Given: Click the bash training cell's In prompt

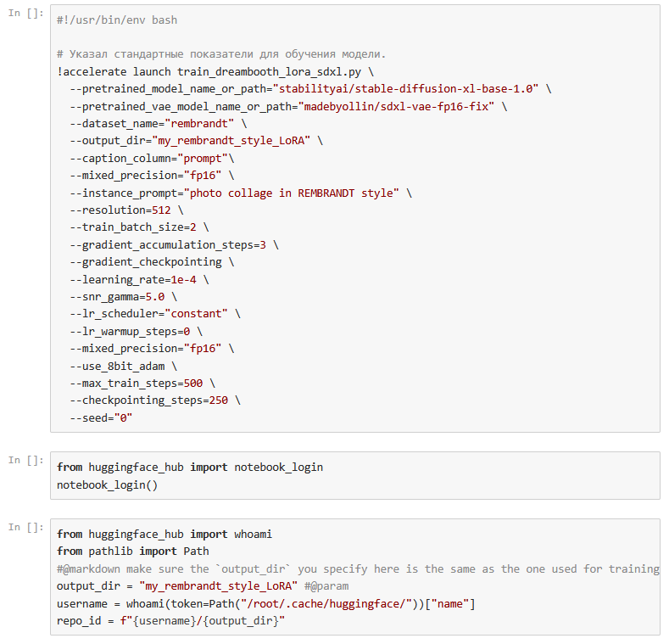Looking at the screenshot, I should 25,14.
